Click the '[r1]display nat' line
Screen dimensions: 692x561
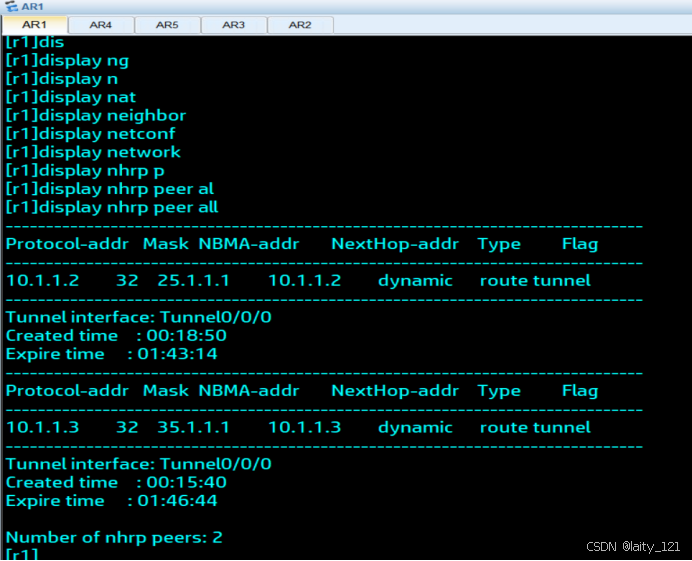tap(71, 97)
